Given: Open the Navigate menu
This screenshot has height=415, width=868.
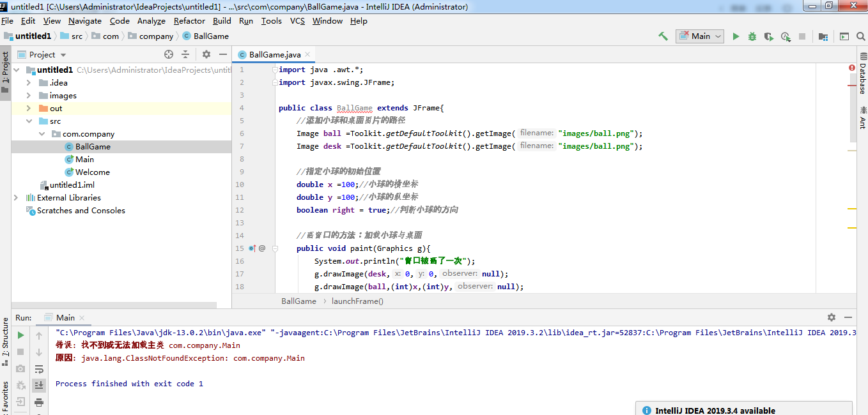Looking at the screenshot, I should 85,21.
